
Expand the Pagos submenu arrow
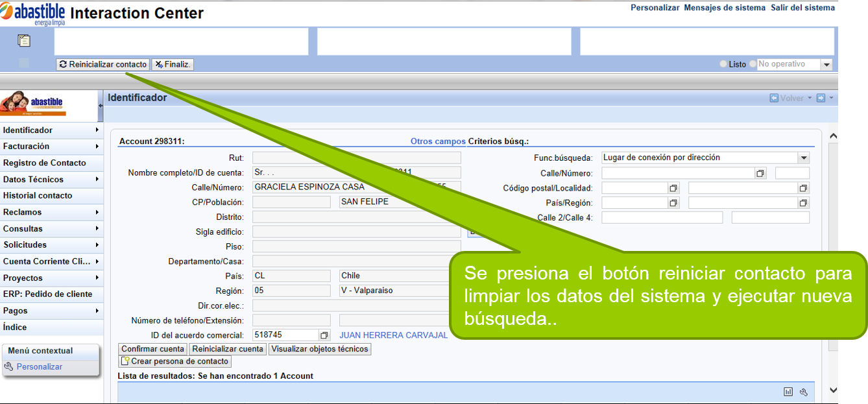point(97,311)
